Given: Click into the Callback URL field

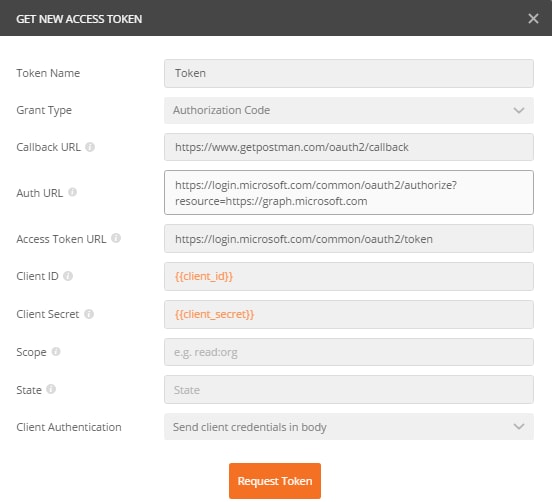Looking at the screenshot, I should point(349,147).
